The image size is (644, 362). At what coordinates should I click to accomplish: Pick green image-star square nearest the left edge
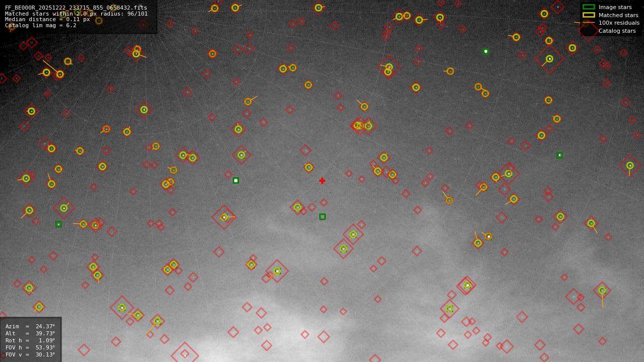(x=58, y=224)
